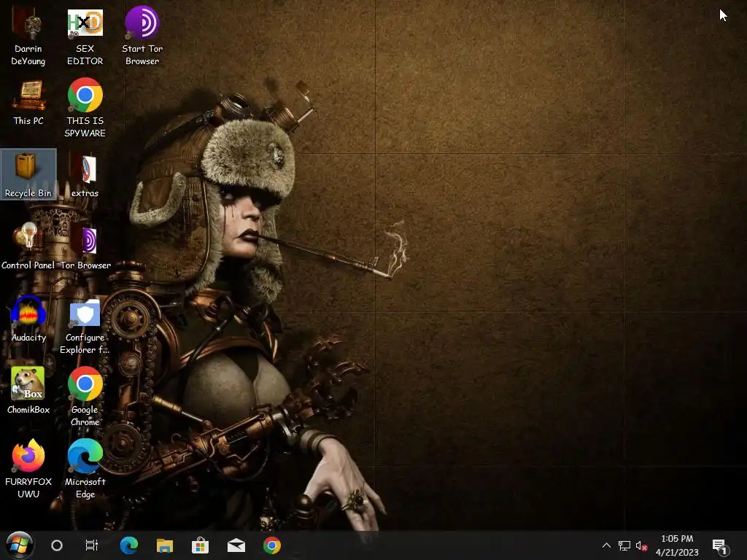
Task: Open the Google Chrome desktop shortcut
Action: click(85, 396)
